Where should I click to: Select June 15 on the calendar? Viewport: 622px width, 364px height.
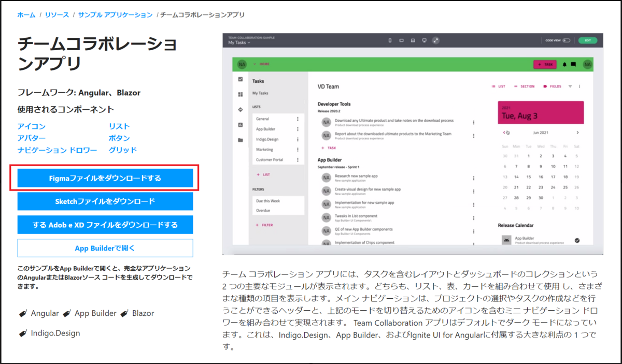(x=528, y=178)
